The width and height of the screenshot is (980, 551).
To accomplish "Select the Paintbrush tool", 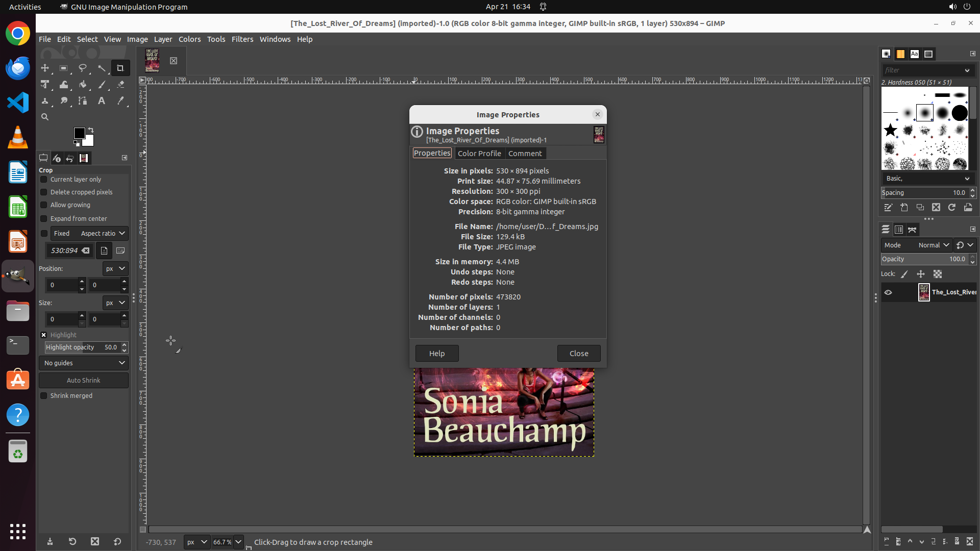I will (102, 85).
